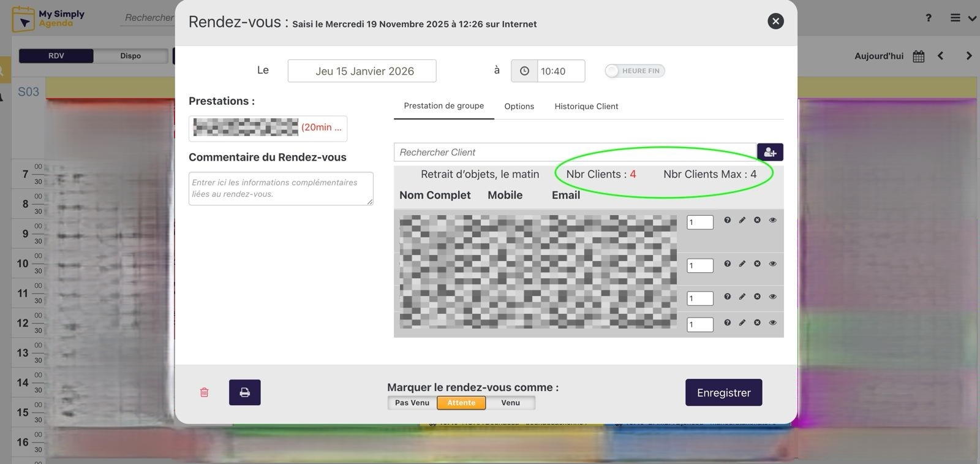980x464 pixels.
Task: Click the Enregistrer button
Action: [723, 393]
